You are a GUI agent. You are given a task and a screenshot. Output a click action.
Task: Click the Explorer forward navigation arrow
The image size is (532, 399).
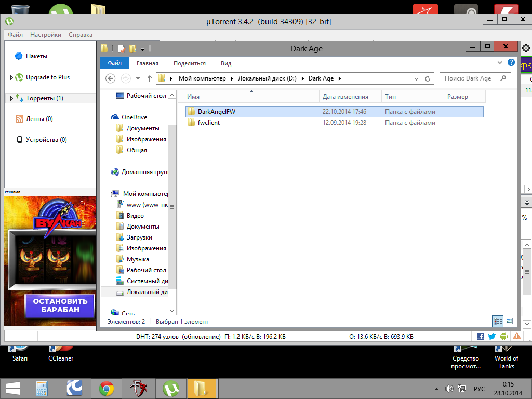(x=126, y=79)
